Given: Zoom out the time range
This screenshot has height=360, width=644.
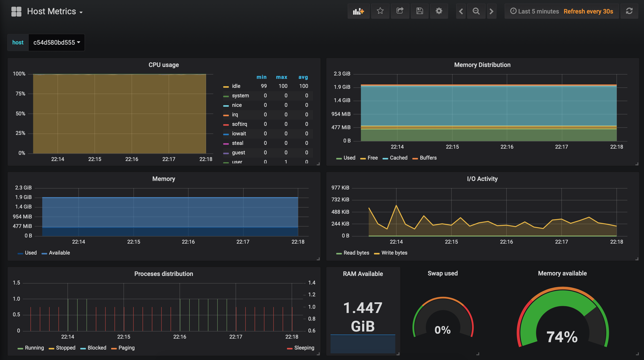Looking at the screenshot, I should point(476,11).
